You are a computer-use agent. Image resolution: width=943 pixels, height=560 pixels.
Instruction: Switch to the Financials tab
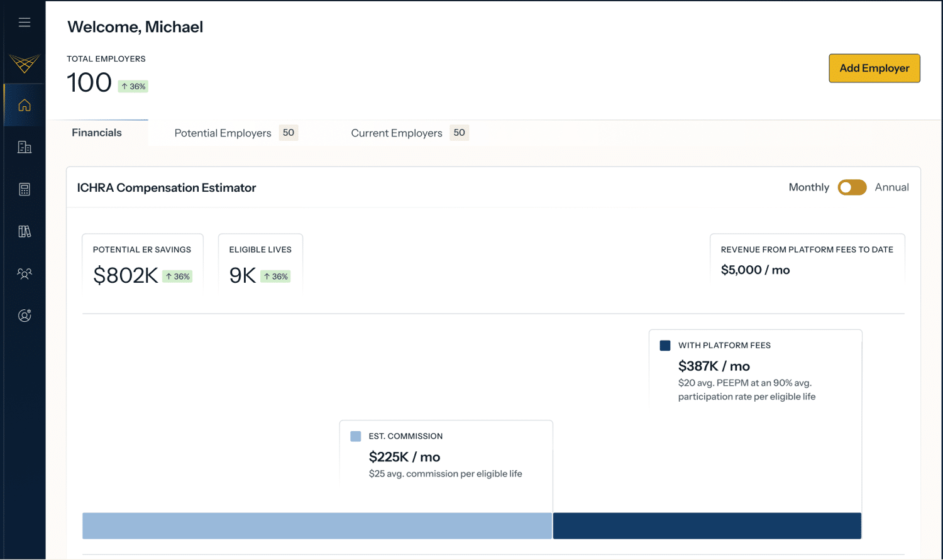coord(97,133)
